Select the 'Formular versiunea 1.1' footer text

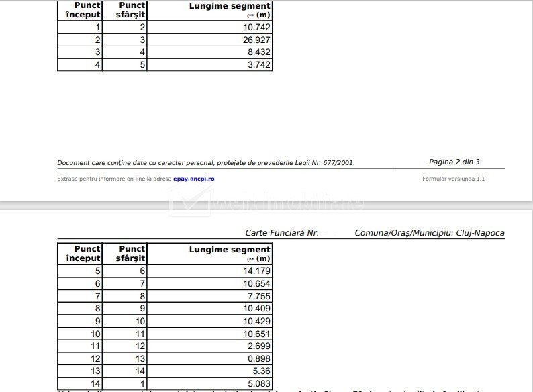(x=453, y=179)
